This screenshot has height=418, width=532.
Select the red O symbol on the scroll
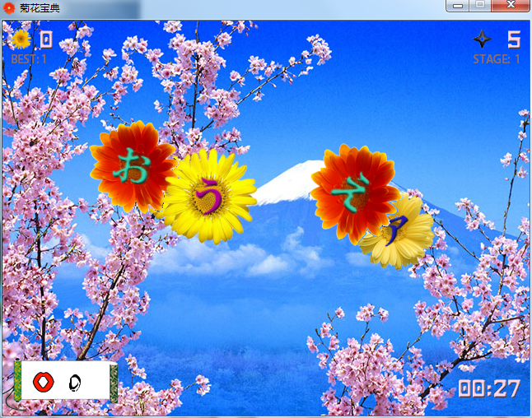pos(43,382)
